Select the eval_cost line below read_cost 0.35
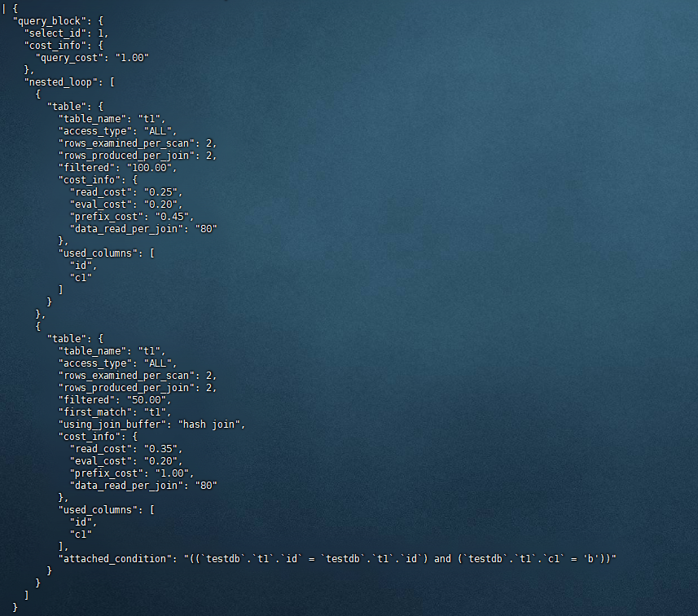 point(126,461)
